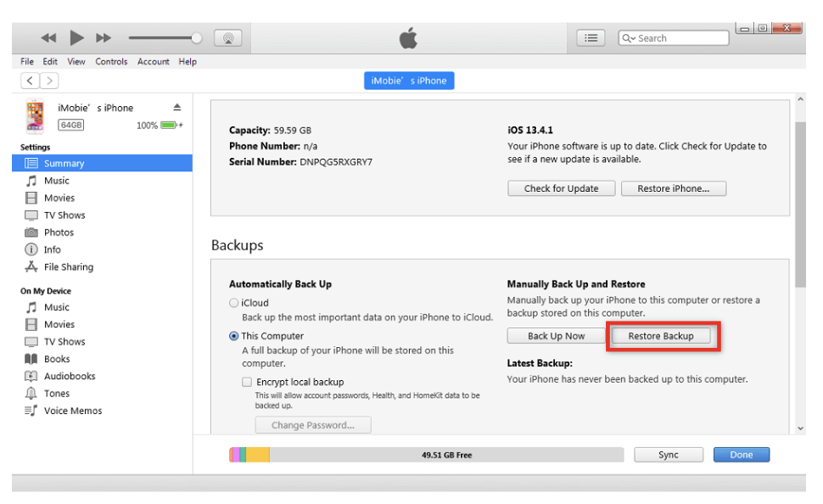The width and height of the screenshot is (823, 504).
Task: Click the Rewind (previous) icon
Action: [x=48, y=38]
